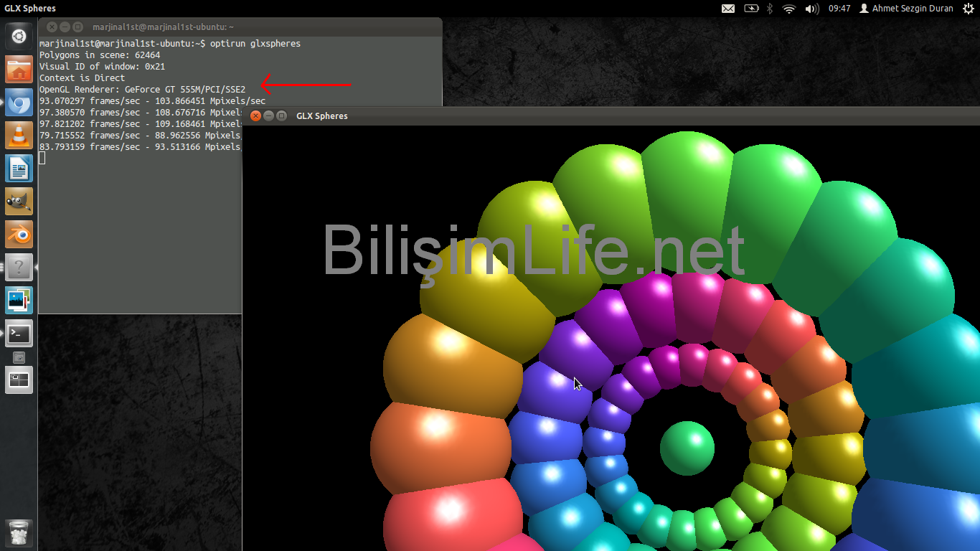
Task: Launch VLC media player from the launcher
Action: (x=19, y=136)
